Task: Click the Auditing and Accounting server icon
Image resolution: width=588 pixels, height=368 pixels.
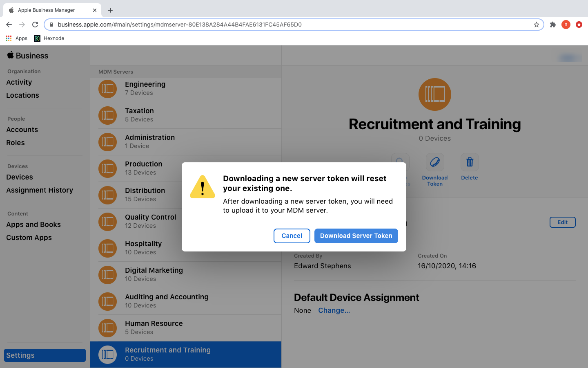Action: tap(107, 301)
